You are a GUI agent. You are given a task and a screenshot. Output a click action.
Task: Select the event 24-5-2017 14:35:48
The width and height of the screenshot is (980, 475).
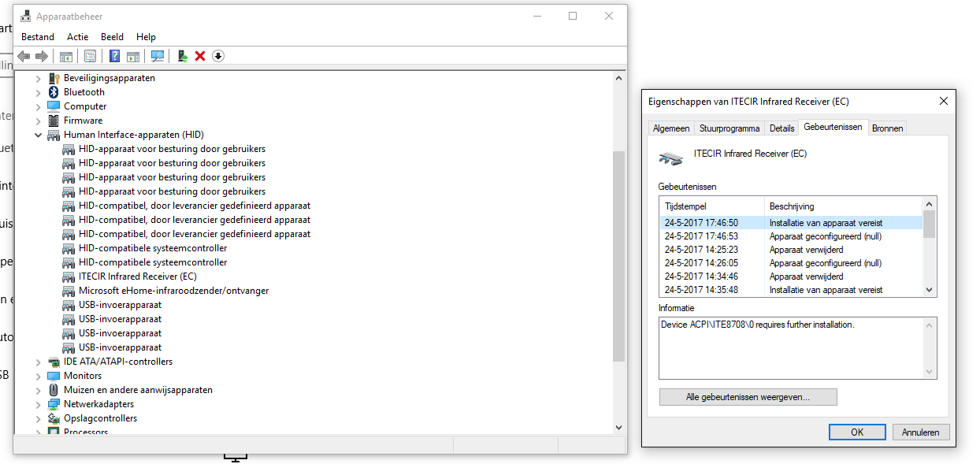(791, 290)
